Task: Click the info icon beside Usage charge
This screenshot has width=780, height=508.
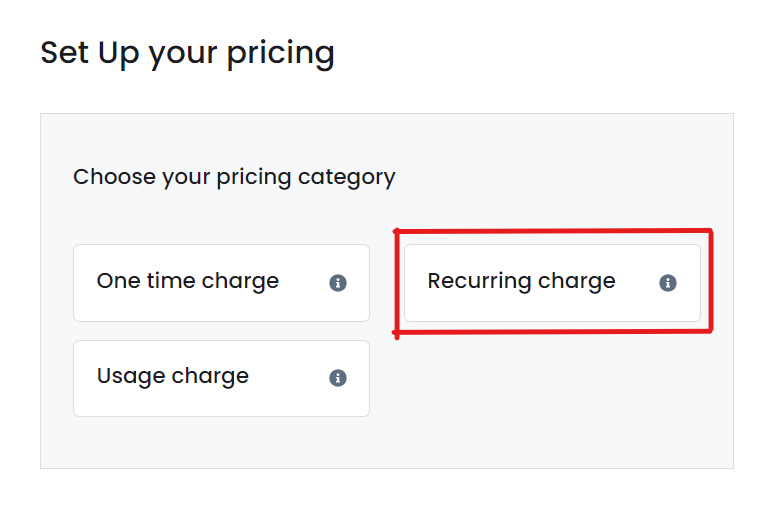Action: point(338,378)
